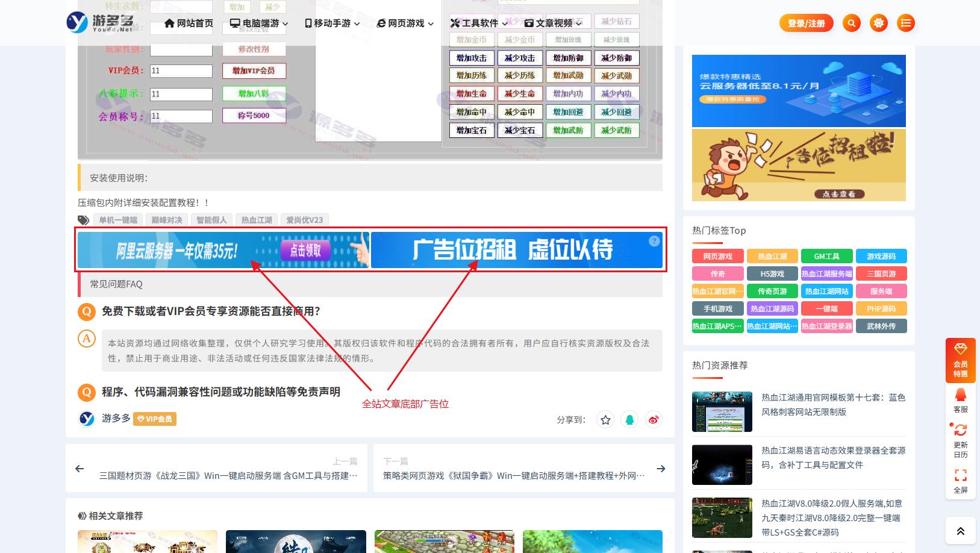Click the next article right arrow
The height and width of the screenshot is (553, 980).
click(x=661, y=469)
